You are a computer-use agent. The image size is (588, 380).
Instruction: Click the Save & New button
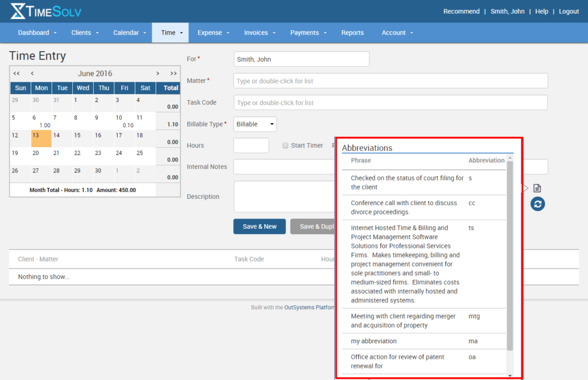click(259, 226)
